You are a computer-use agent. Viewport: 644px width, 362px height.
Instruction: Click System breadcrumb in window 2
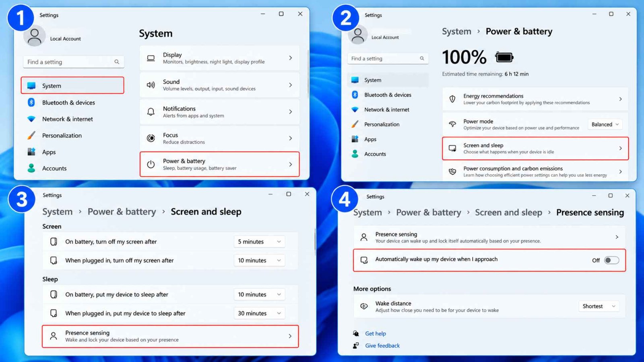[x=456, y=31]
